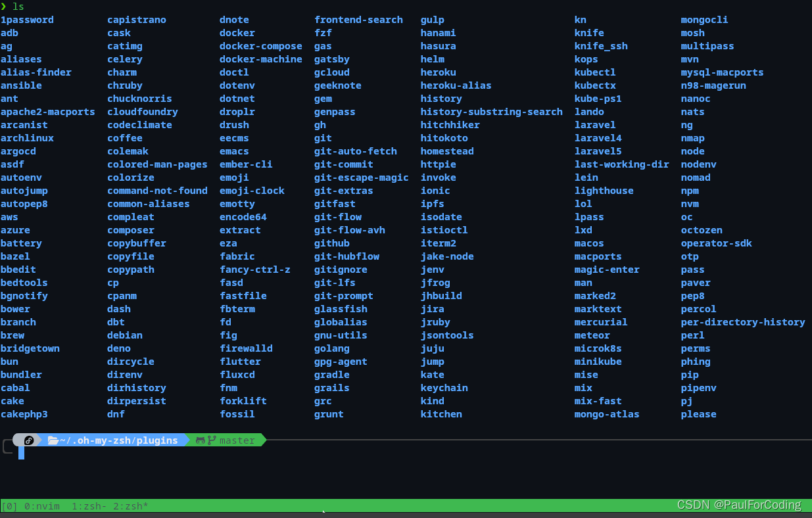Select the git plugin name

pos(322,138)
